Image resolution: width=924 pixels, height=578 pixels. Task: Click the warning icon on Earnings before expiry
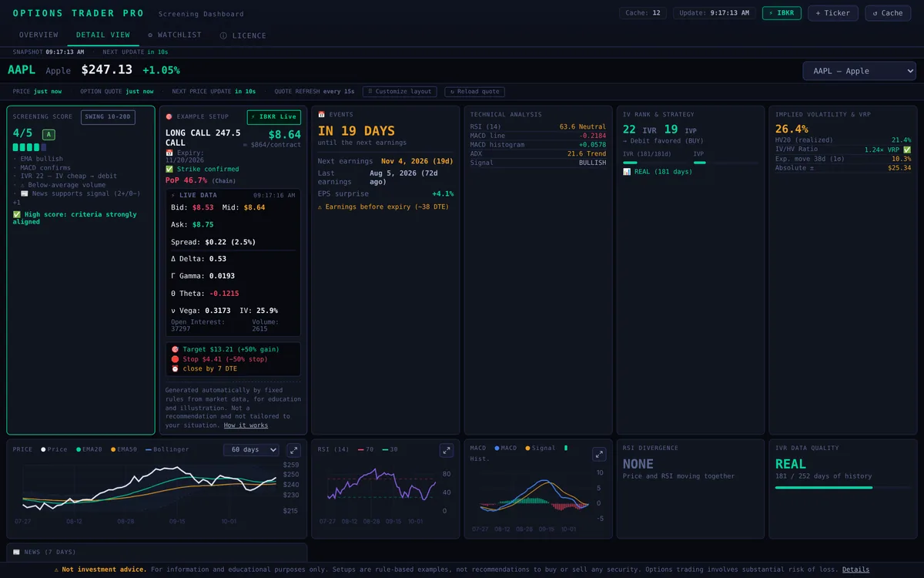320,207
